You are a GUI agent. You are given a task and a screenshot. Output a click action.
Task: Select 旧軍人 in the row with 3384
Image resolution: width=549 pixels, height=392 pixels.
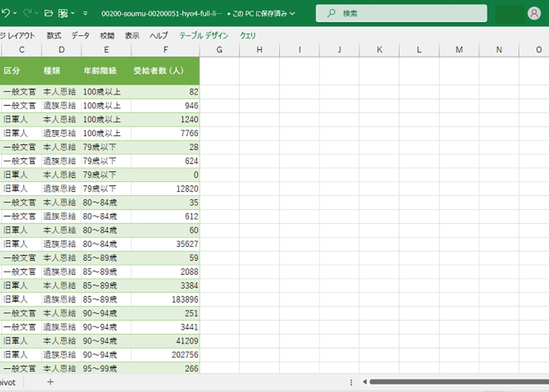coord(21,286)
